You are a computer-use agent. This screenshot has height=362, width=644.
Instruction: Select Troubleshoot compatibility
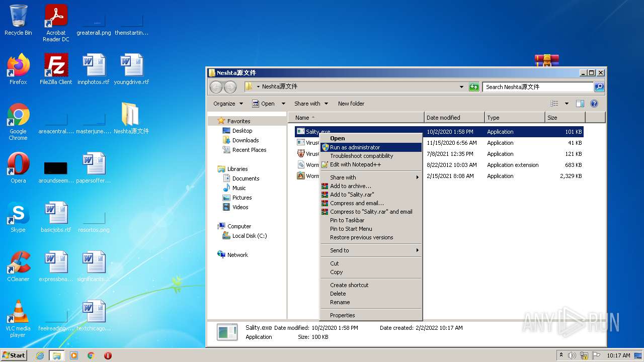pos(371,156)
